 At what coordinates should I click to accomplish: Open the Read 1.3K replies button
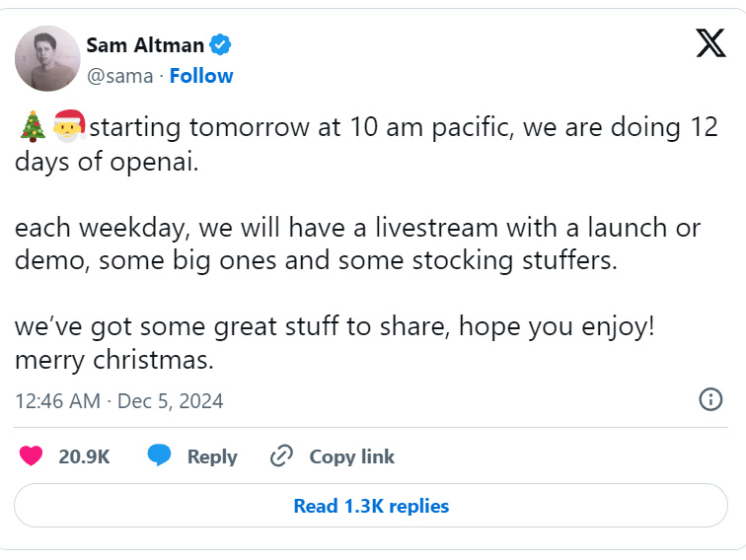click(x=371, y=506)
